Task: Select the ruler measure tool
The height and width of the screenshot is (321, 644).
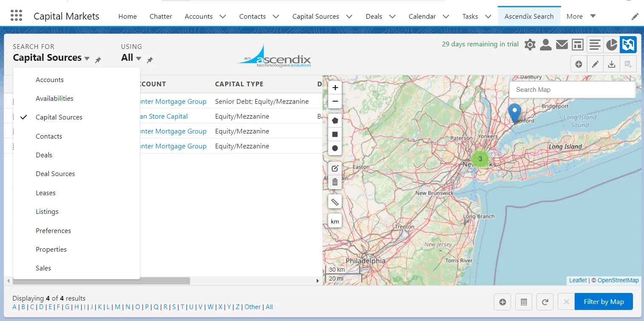Action: click(335, 202)
